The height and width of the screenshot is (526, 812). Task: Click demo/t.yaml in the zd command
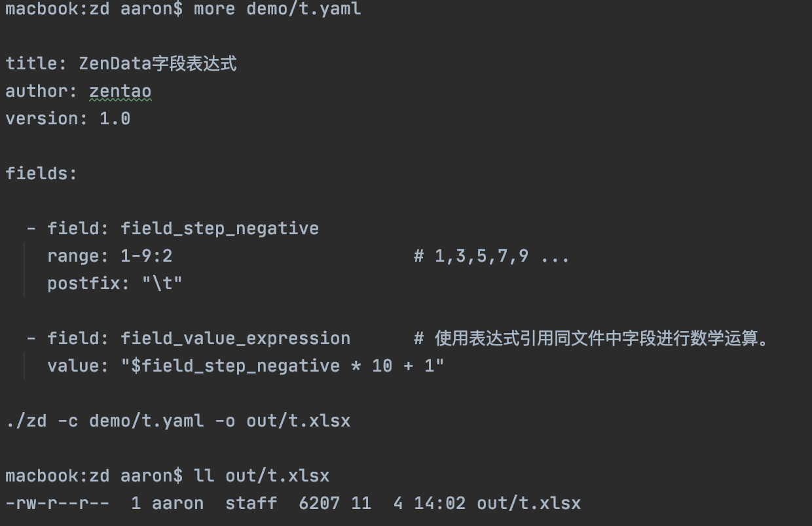coord(146,421)
